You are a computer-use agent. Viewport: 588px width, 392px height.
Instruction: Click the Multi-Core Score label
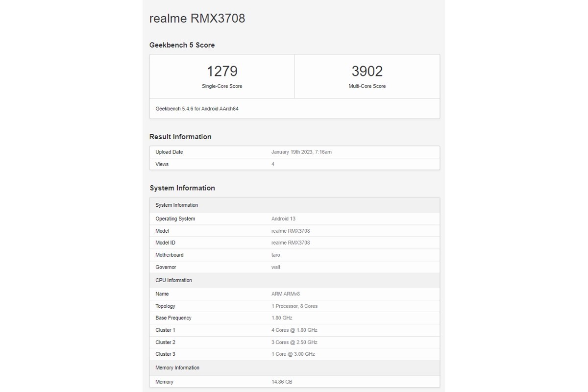tap(367, 86)
